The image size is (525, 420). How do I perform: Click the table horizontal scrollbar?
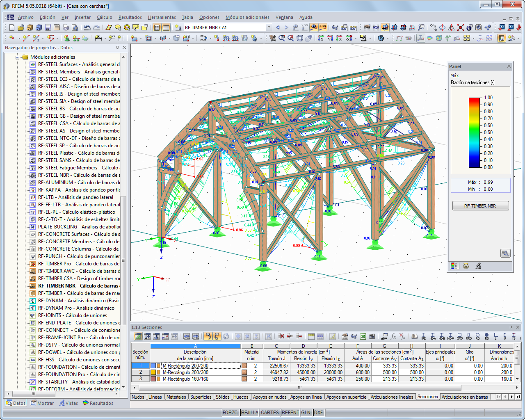(299, 388)
